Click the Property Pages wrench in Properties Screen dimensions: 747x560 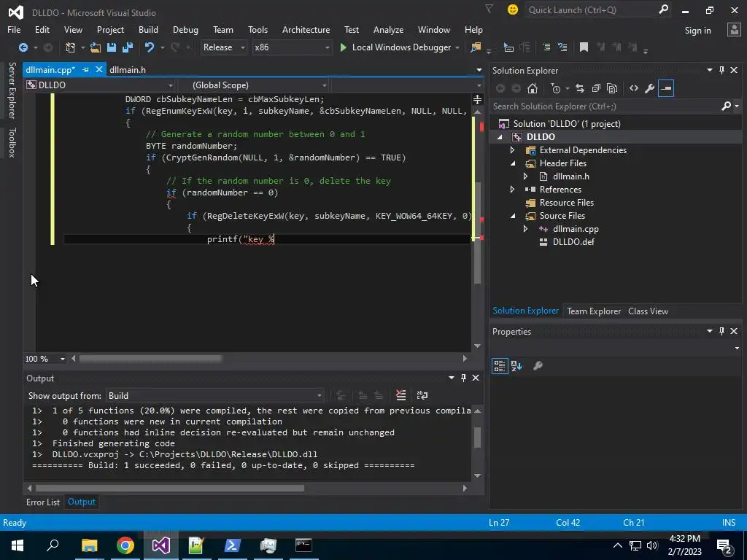[538, 366]
